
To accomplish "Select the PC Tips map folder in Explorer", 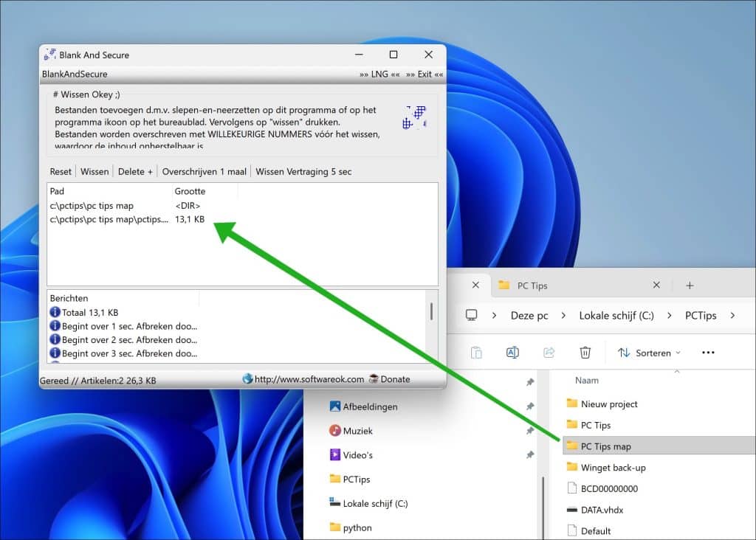I will [659, 446].
